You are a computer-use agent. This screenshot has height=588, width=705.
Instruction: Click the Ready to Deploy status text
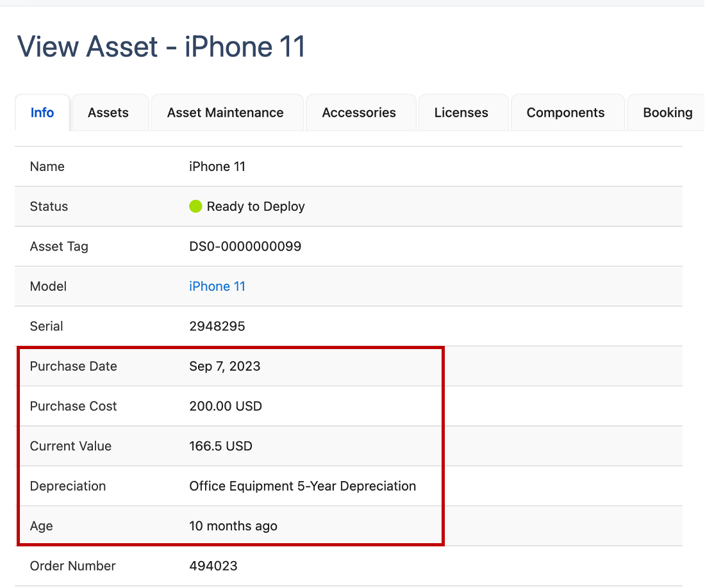coord(256,206)
